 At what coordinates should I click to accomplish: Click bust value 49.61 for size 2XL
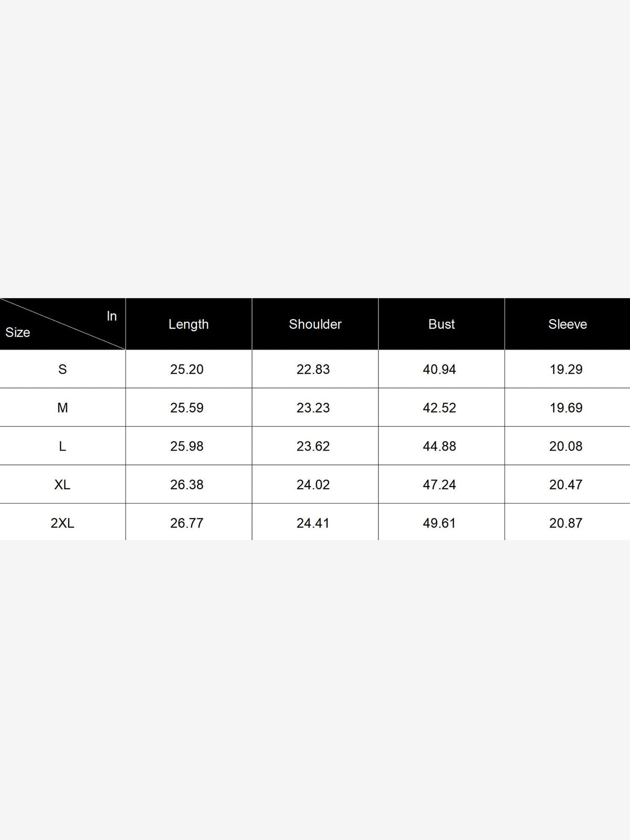click(x=439, y=523)
